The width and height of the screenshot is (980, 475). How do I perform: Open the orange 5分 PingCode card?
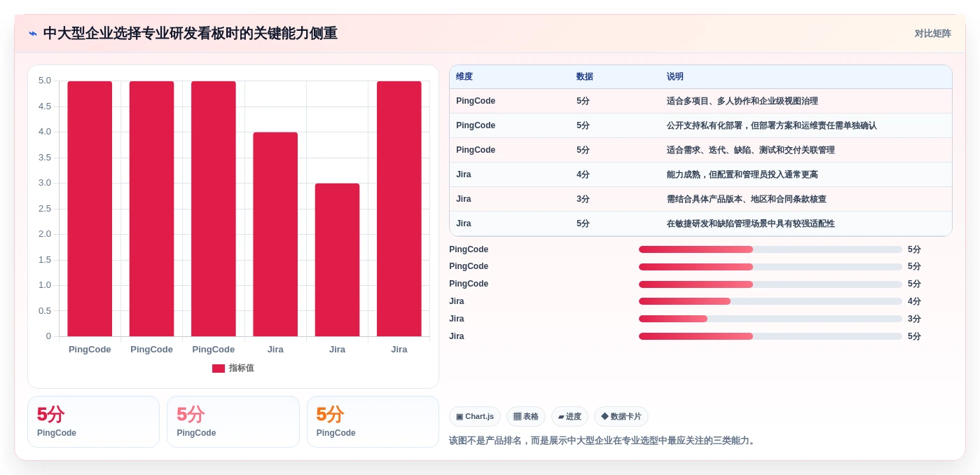point(373,422)
